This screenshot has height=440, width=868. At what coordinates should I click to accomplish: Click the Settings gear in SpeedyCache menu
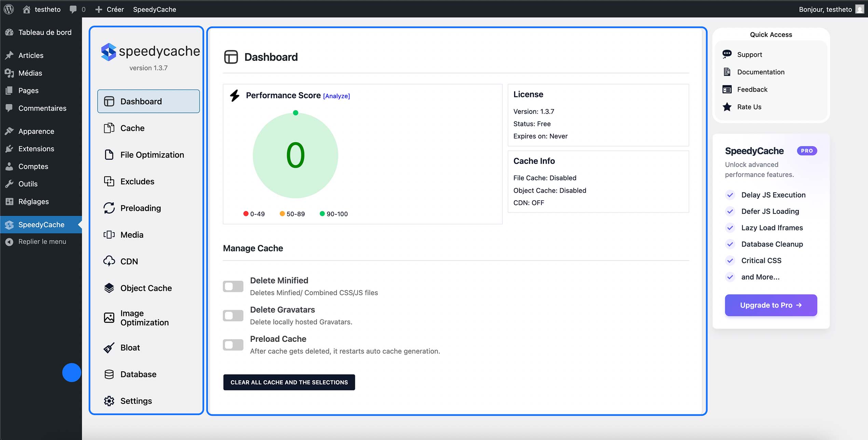pyautogui.click(x=109, y=401)
